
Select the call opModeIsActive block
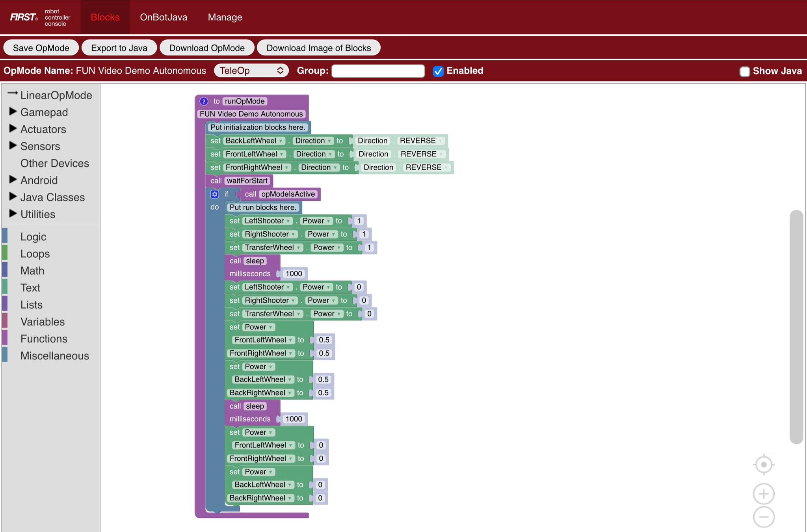click(x=280, y=194)
